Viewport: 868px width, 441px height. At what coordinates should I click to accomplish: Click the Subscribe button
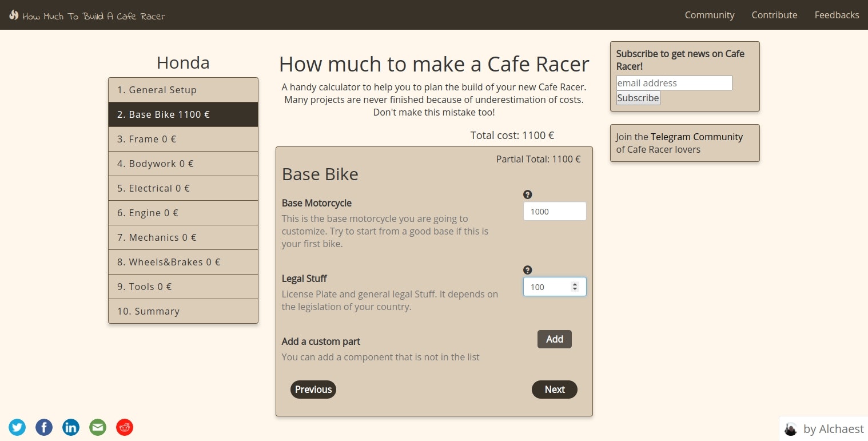pos(638,98)
